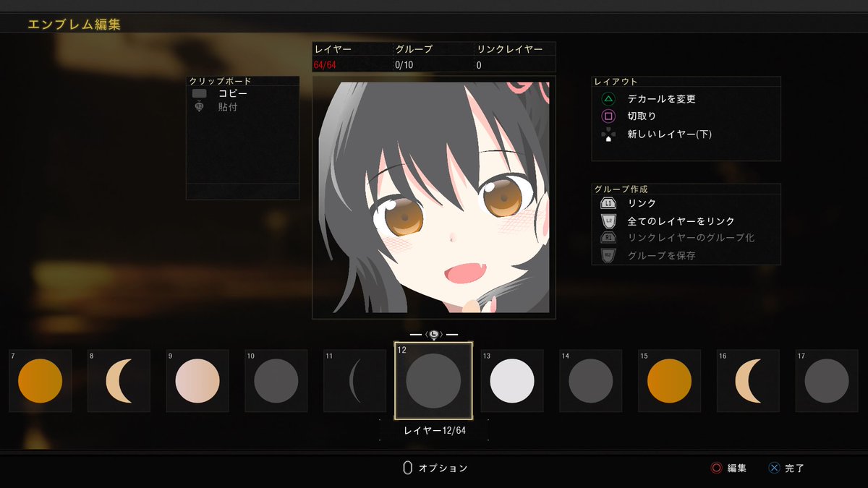Click the グループ作成 panel heading
This screenshot has height=488, width=868.
point(621,189)
